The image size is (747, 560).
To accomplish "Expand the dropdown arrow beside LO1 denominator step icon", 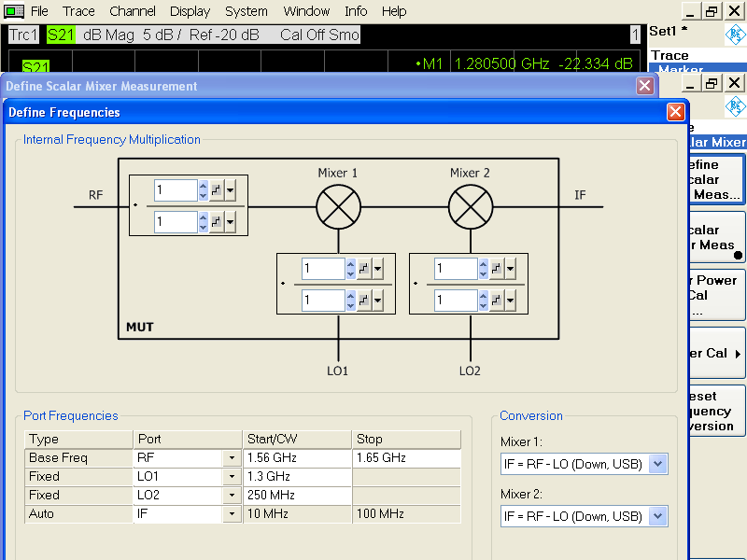I will pyautogui.click(x=378, y=300).
